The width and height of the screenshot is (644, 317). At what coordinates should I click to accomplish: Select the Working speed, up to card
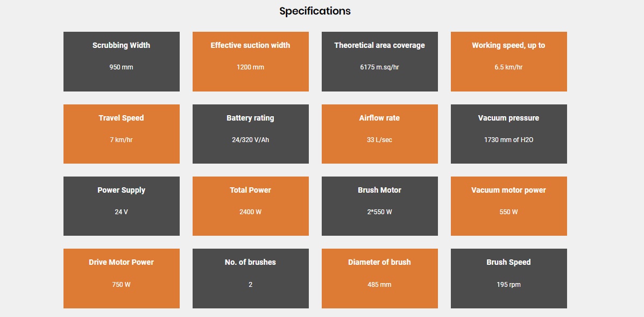coord(508,61)
